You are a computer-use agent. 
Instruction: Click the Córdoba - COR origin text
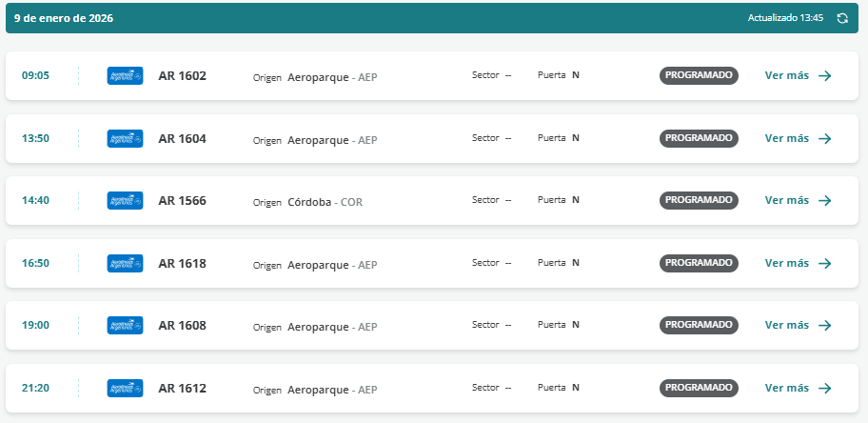point(325,201)
